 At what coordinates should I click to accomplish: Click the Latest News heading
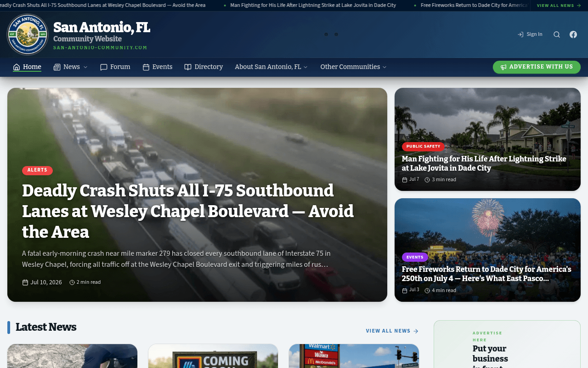point(46,327)
